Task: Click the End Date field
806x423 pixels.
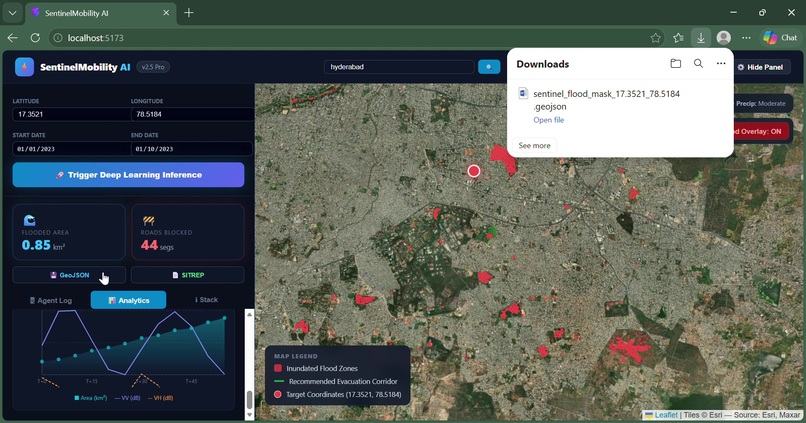Action: pos(191,149)
